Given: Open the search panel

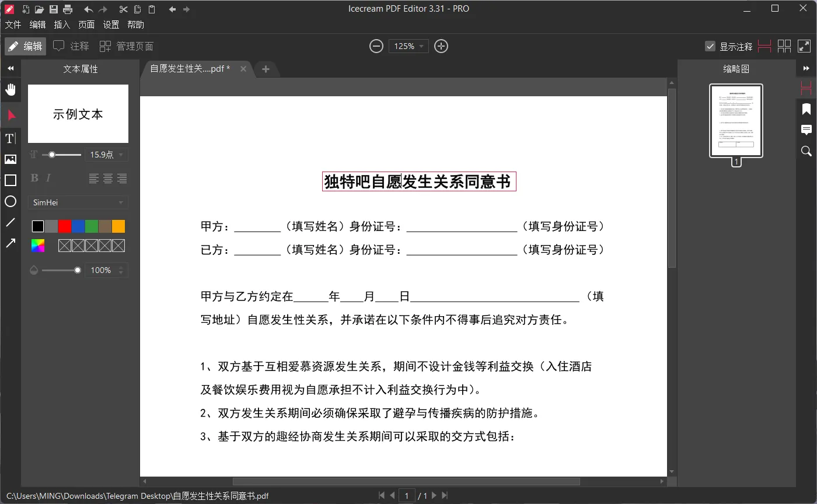Looking at the screenshot, I should [x=806, y=151].
